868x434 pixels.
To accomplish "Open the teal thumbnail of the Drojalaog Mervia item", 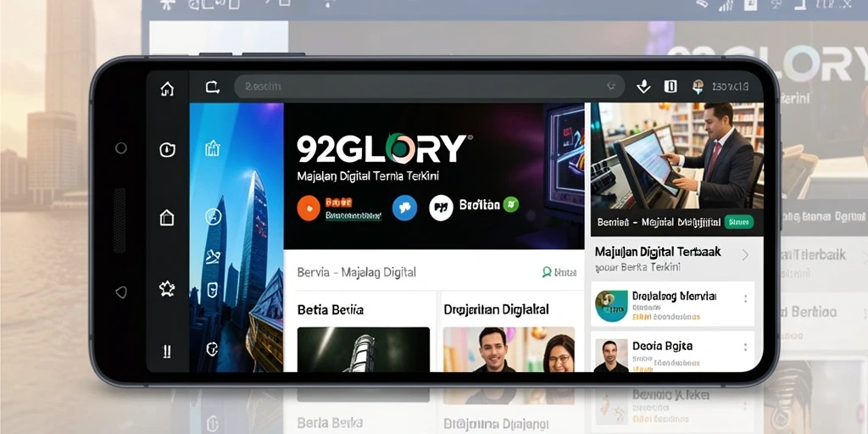I will 611,305.
